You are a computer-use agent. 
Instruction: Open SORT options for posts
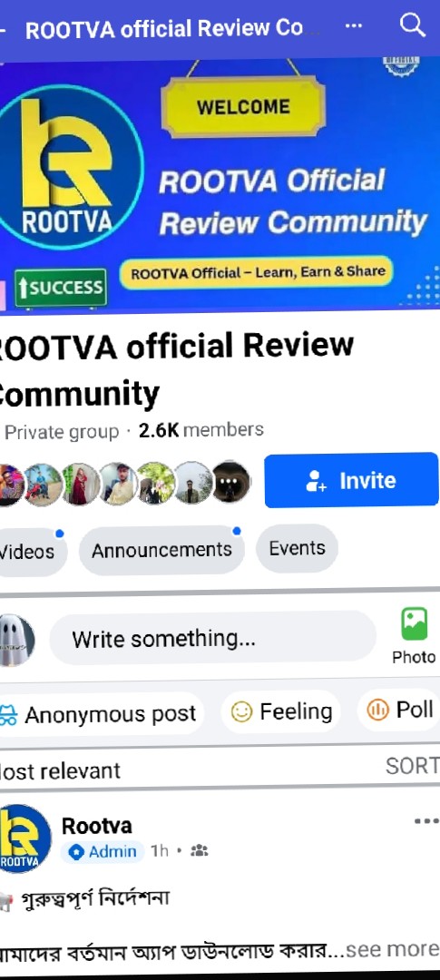click(412, 766)
